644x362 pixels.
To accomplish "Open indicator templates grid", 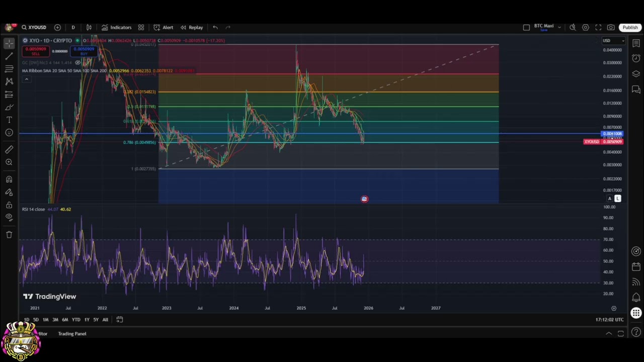I will pos(141,27).
